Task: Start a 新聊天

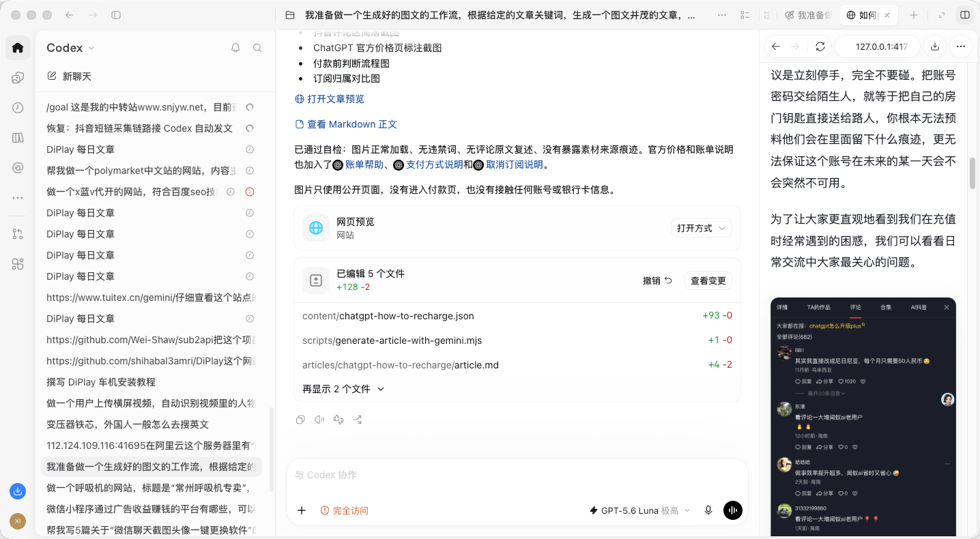Action: [x=69, y=76]
